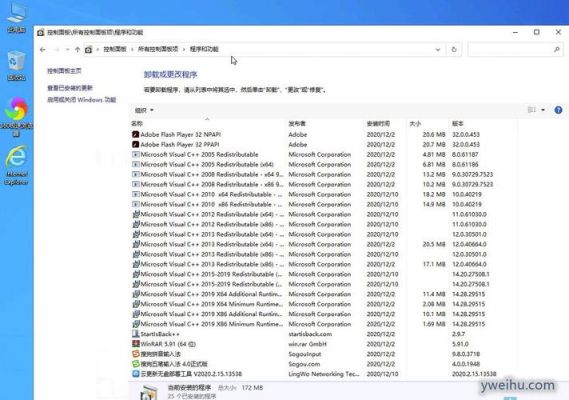Select Visual C++ 2019 X86 Additional Runtime icon

(x=136, y=314)
